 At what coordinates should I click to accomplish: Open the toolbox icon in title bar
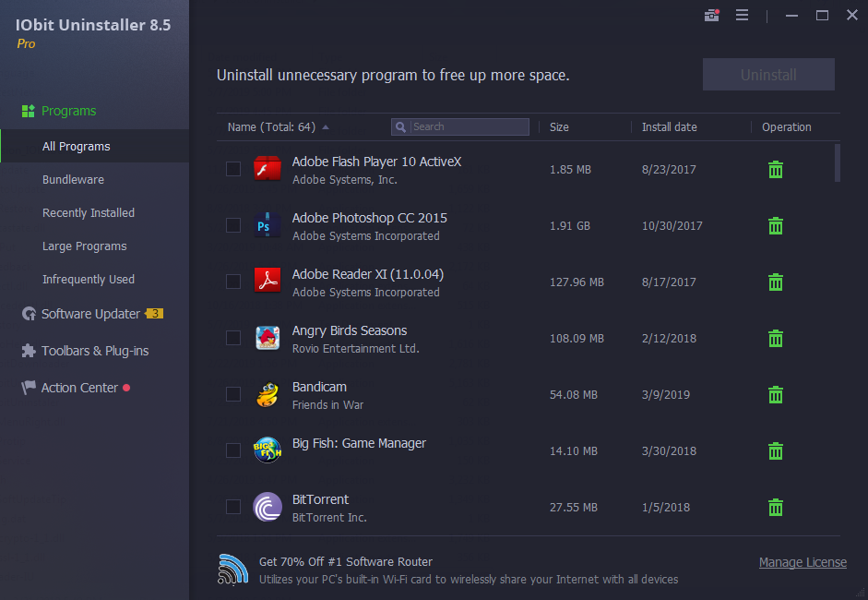tap(711, 15)
